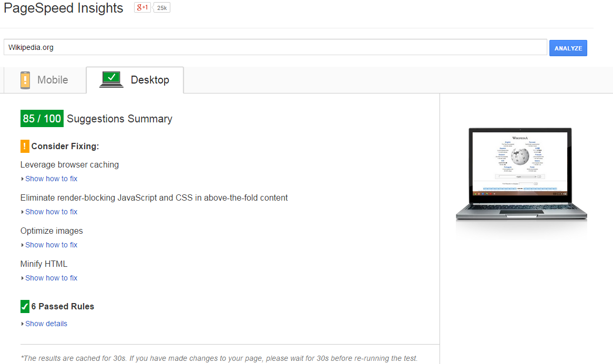Expand the fix for render-blocking JavaScript and CSS
The width and height of the screenshot is (613, 364).
tap(51, 212)
